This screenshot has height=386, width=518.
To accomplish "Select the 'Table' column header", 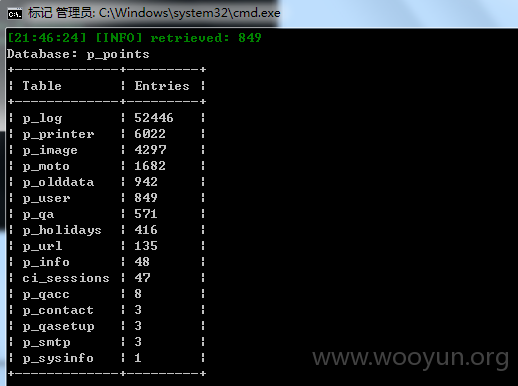I will coord(42,86).
